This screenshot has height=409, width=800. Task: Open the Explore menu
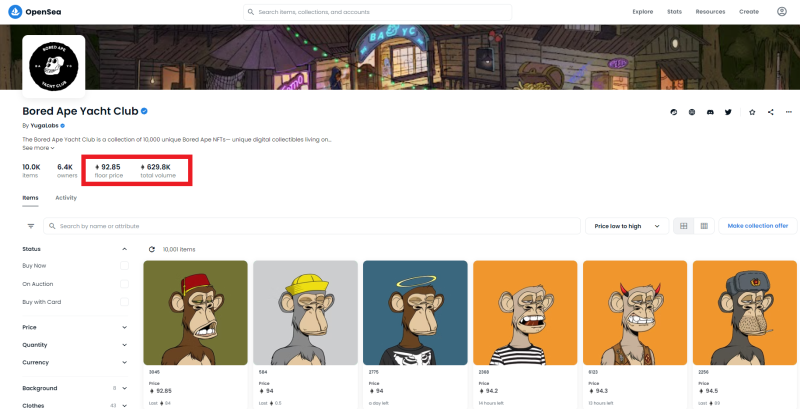[x=642, y=12]
